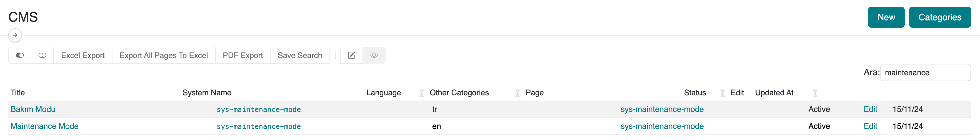Click Excel Export in the toolbar
Screen dimensions: 980x140
pos(82,56)
